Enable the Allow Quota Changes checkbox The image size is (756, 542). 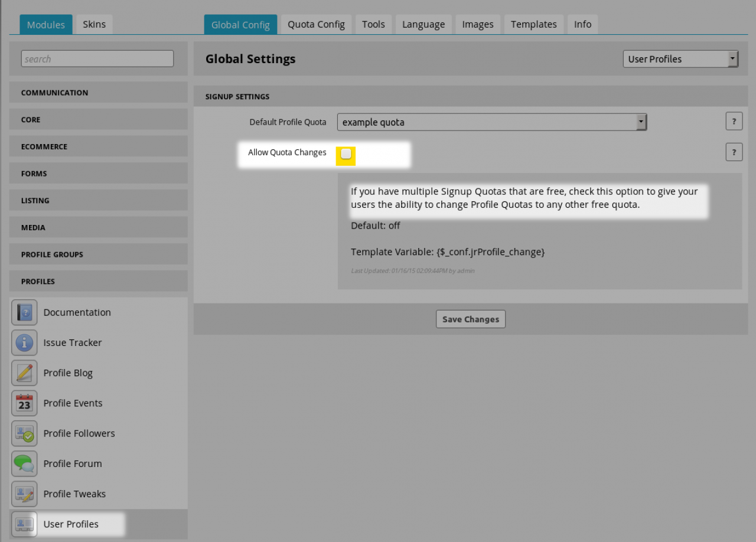tap(346, 154)
